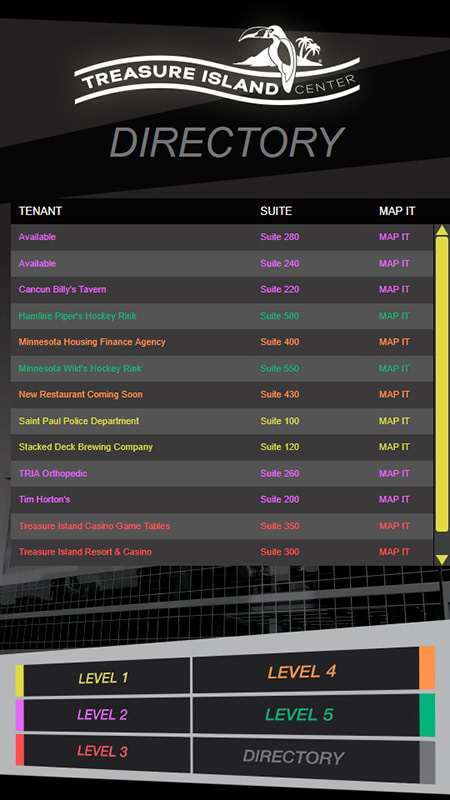Click the scrollbar up arrow
Image resolution: width=450 pixels, height=800 pixels.
click(x=442, y=230)
